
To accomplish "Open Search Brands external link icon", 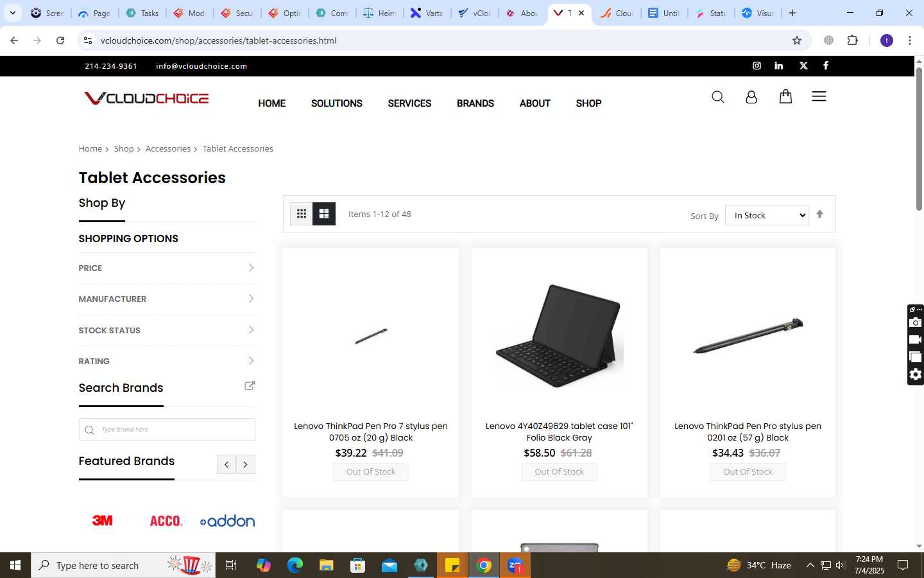I will click(250, 386).
